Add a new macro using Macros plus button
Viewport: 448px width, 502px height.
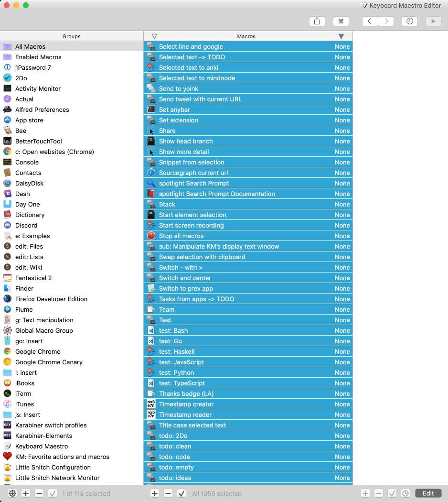coord(155,493)
